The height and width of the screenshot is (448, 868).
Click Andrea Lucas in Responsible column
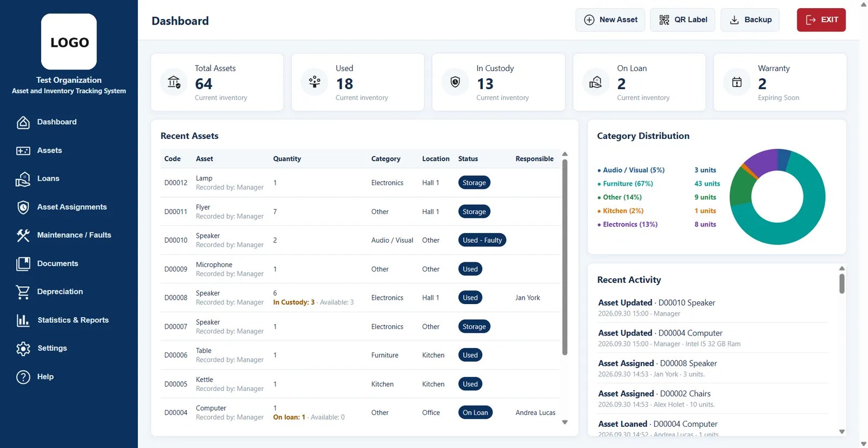point(535,413)
